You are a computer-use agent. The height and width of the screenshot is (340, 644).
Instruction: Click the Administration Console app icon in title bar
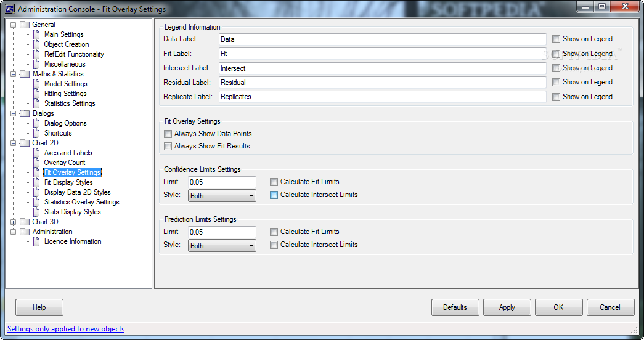pos(9,9)
